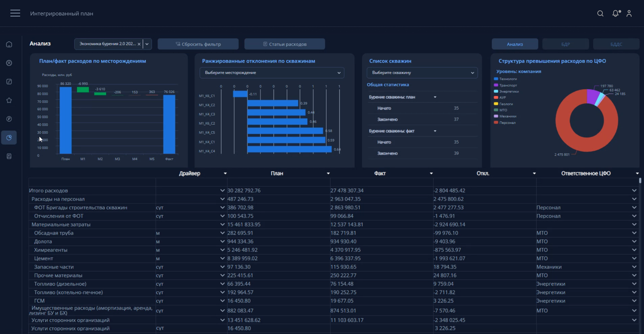Click the Сбросить фильтр button
This screenshot has width=644, height=334.
tap(198, 44)
